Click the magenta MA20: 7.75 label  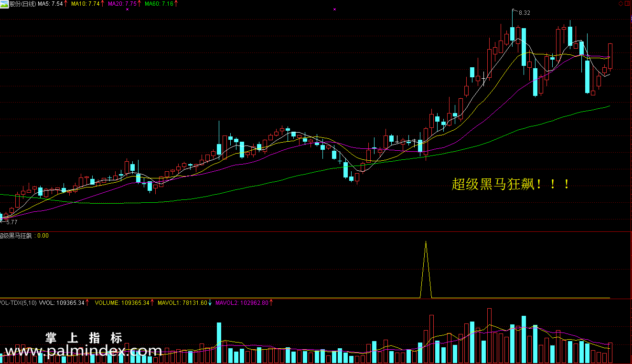[122, 4]
